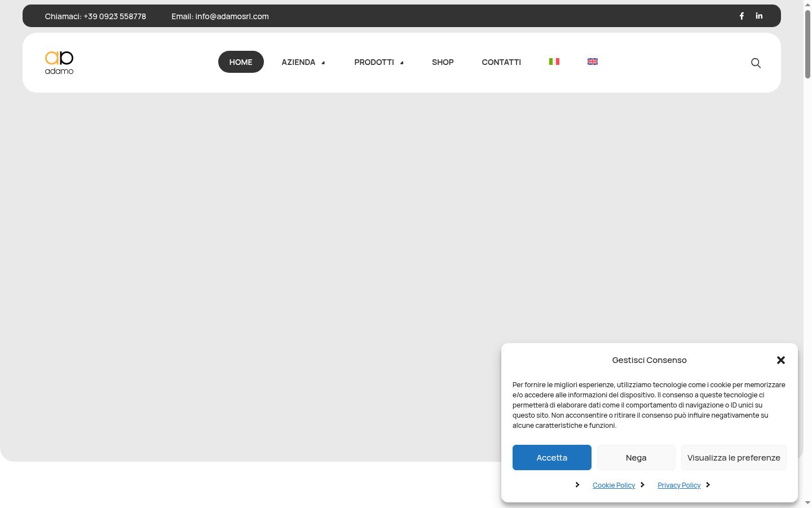Click the email info@adamosrl.com
Image resolution: width=812 pixels, height=508 pixels.
pyautogui.click(x=232, y=16)
